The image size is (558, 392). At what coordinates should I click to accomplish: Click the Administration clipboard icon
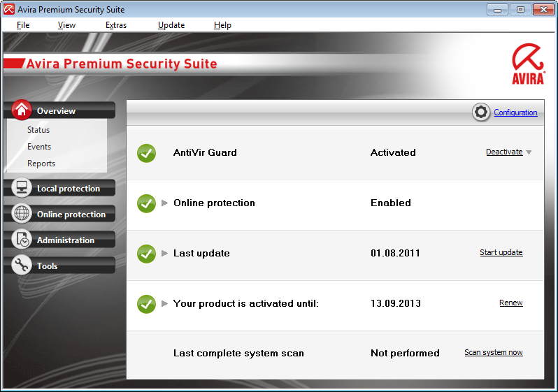(x=22, y=240)
